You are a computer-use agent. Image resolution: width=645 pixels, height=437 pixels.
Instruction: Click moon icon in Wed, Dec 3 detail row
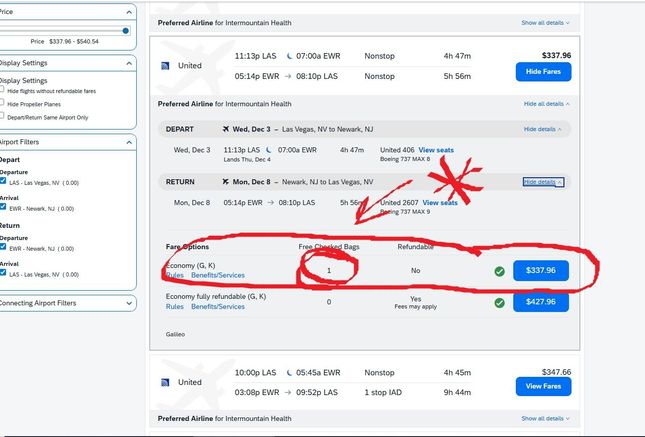pyautogui.click(x=268, y=150)
